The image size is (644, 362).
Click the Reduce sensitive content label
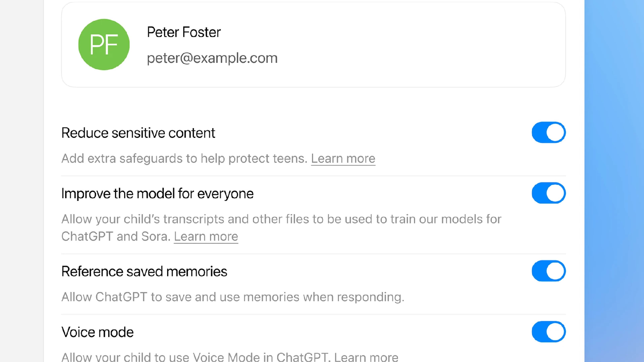coord(138,133)
